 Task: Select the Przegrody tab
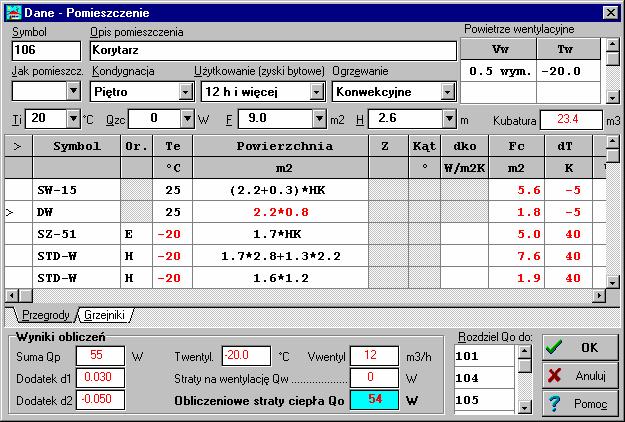click(x=45, y=315)
